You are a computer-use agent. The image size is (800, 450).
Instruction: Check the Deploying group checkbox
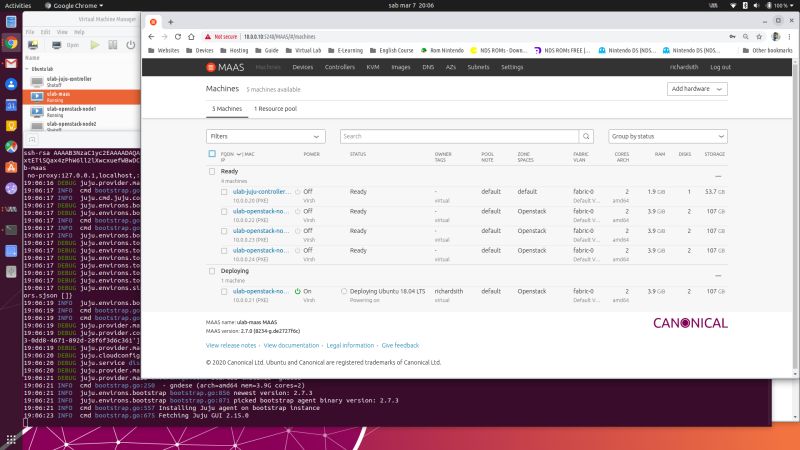(x=212, y=271)
